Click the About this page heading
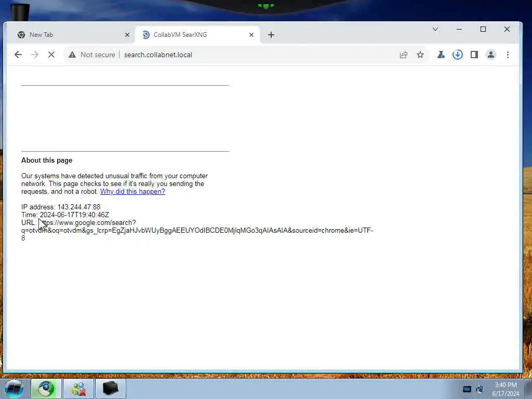Screen dimensions: 532x399 [47, 160]
